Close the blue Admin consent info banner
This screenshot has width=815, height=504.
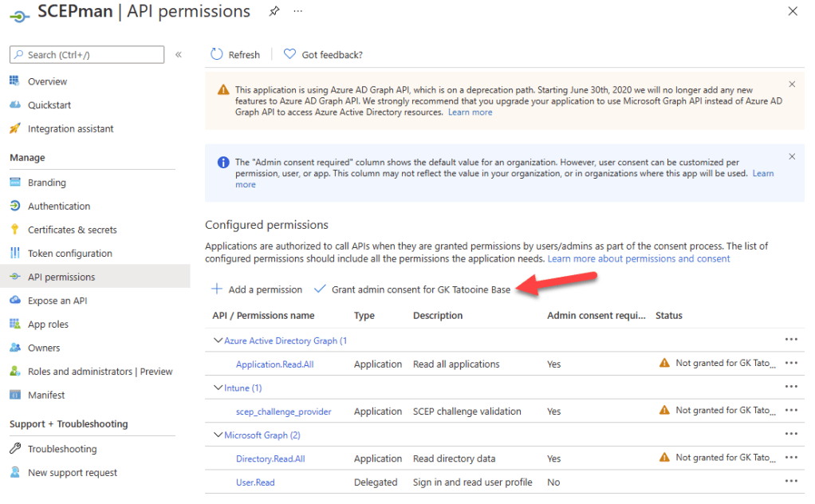(x=792, y=156)
